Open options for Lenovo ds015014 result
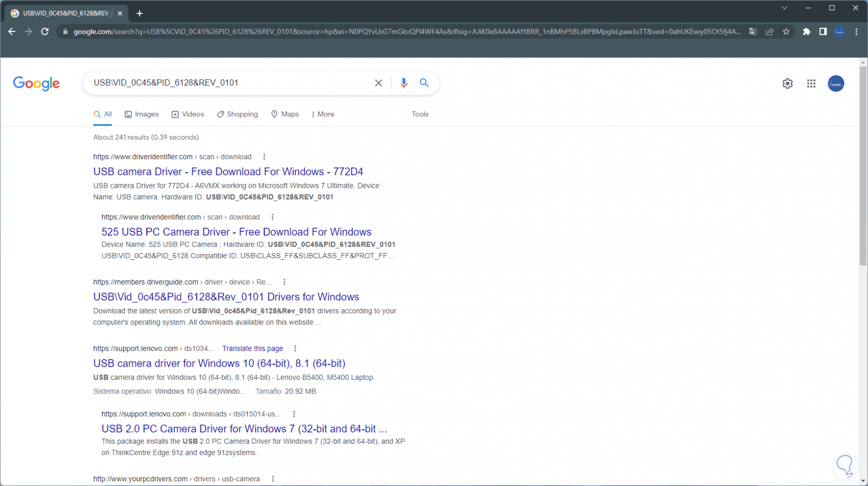The image size is (868, 486). (294, 414)
